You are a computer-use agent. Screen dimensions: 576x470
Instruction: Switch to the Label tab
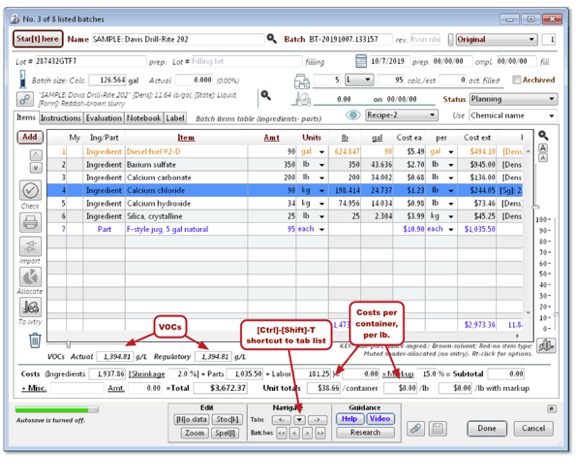(175, 118)
